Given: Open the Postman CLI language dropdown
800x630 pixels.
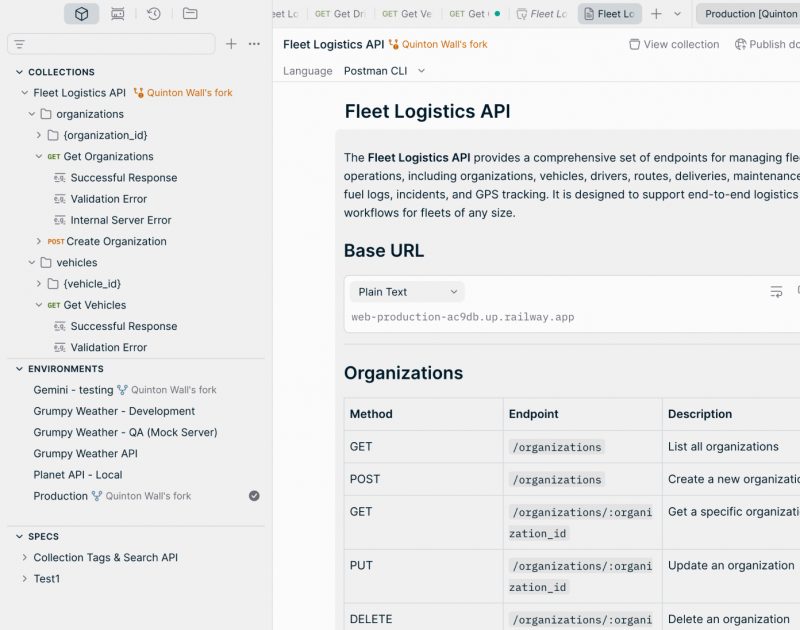Looking at the screenshot, I should pyautogui.click(x=384, y=71).
